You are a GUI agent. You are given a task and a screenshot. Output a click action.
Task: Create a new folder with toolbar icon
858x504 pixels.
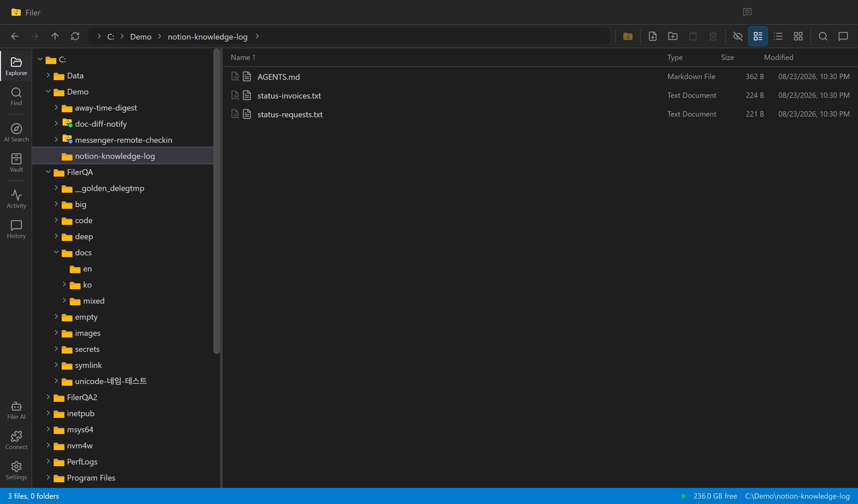[673, 37]
